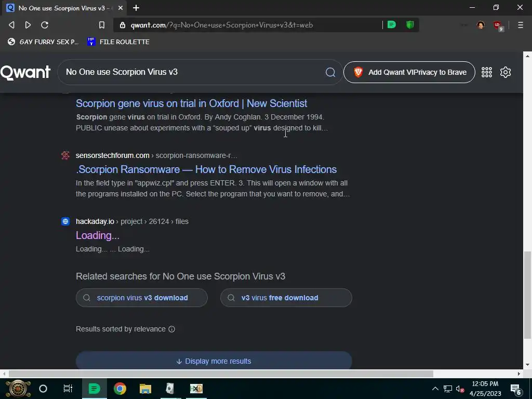Open the green Brave Shields icon
The height and width of the screenshot is (399, 532).
coord(410,25)
